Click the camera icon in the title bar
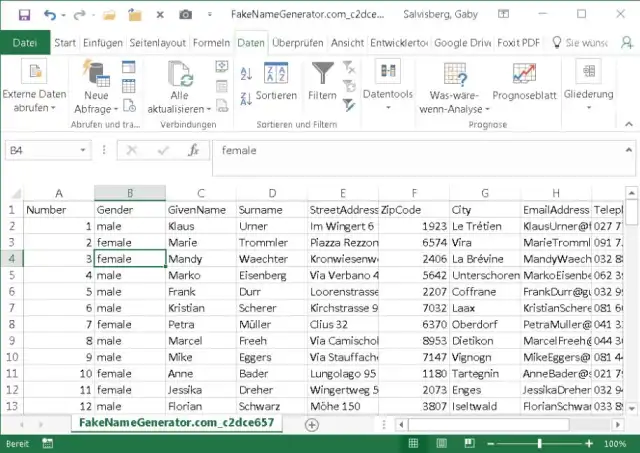This screenshot has width=640, height=453. (185, 15)
